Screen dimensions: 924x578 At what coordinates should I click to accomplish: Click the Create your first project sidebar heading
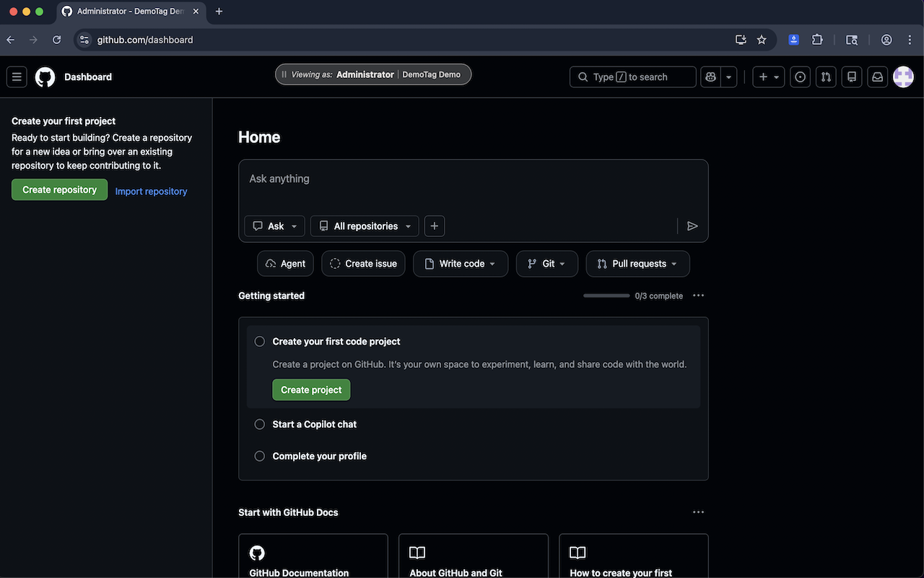(x=64, y=121)
